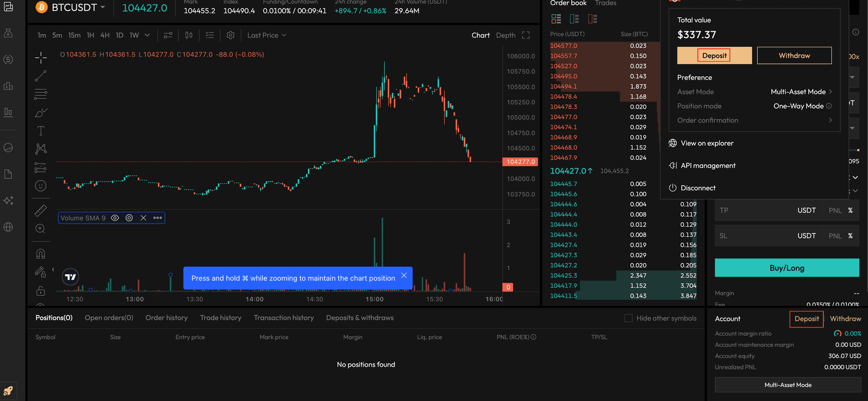Toggle the magnet snap mode
The width and height of the screenshot is (868, 401).
41,254
